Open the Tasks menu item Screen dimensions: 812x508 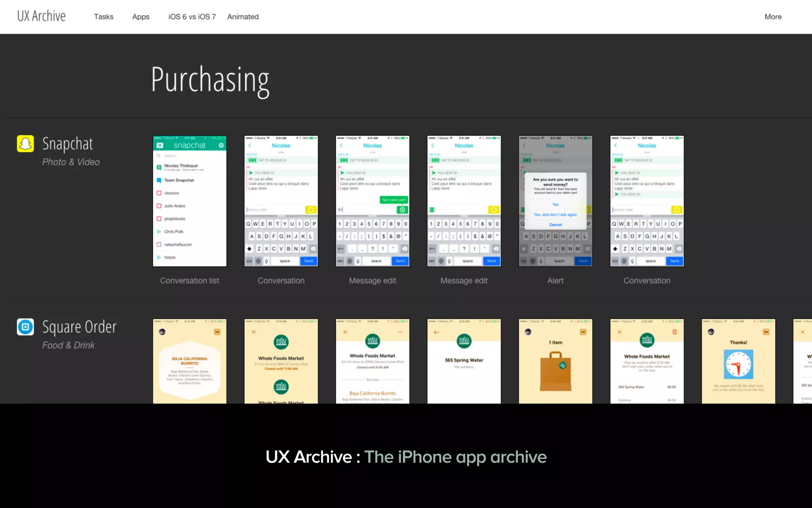(x=103, y=17)
